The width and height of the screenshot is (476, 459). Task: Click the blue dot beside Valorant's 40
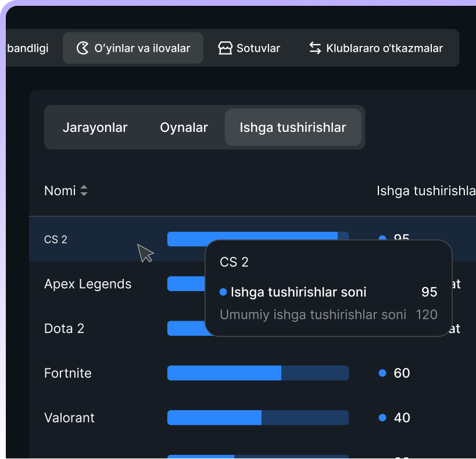(382, 418)
